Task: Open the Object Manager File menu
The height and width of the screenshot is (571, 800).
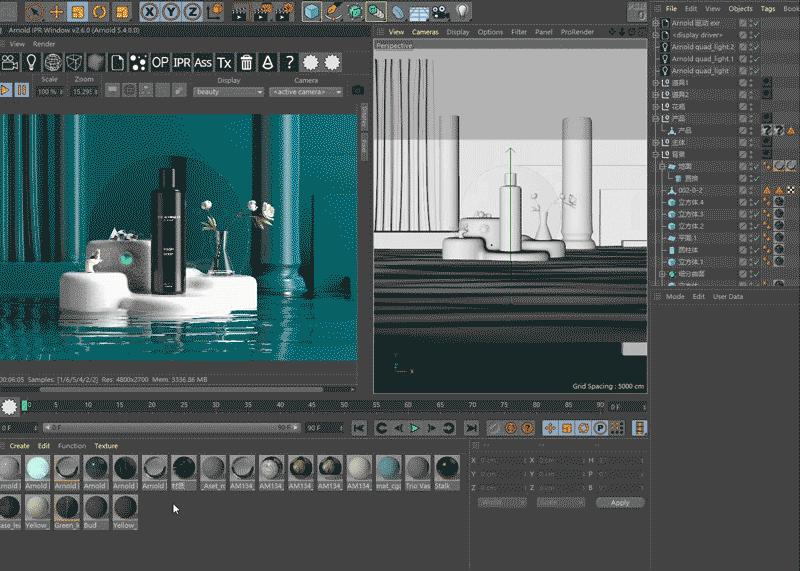Action: click(x=671, y=9)
